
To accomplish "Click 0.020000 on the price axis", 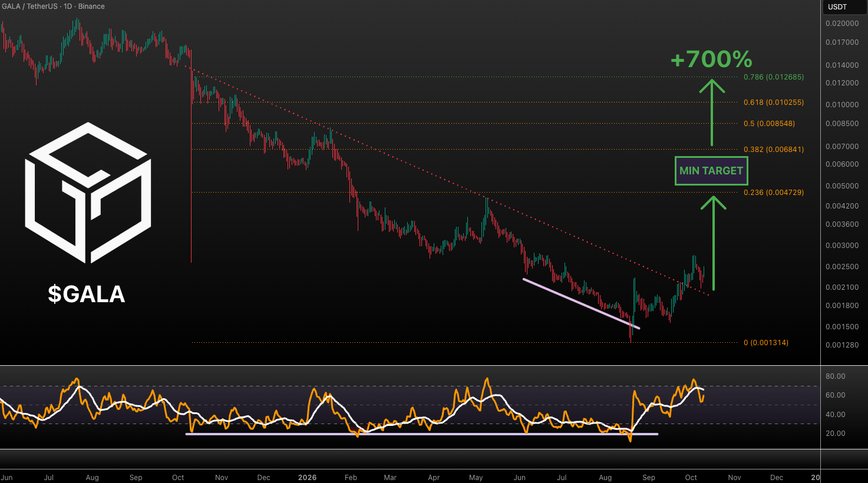I will coord(842,24).
